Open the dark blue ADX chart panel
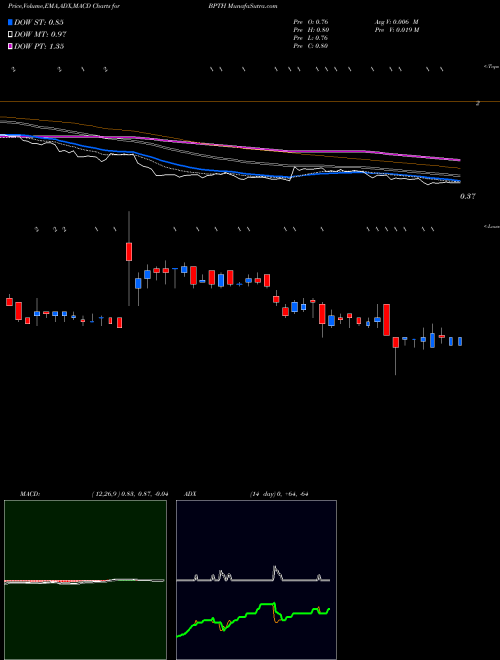 click(x=256, y=580)
